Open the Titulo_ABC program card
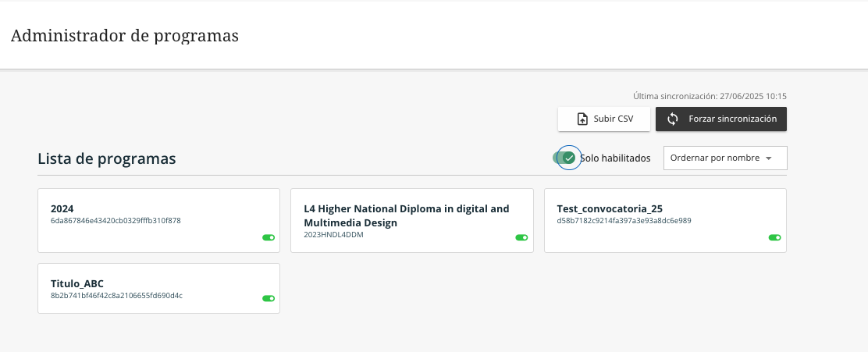This screenshot has height=352, width=868. point(159,288)
